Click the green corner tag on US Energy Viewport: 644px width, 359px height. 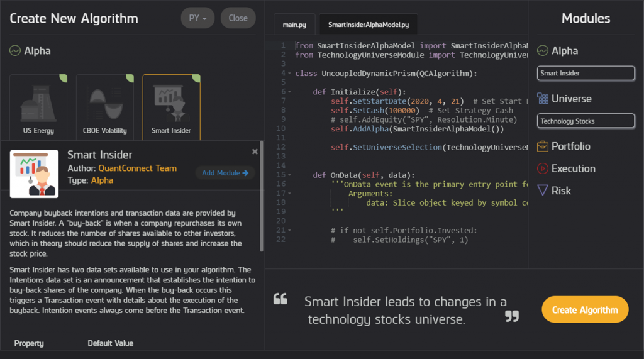coord(64,78)
